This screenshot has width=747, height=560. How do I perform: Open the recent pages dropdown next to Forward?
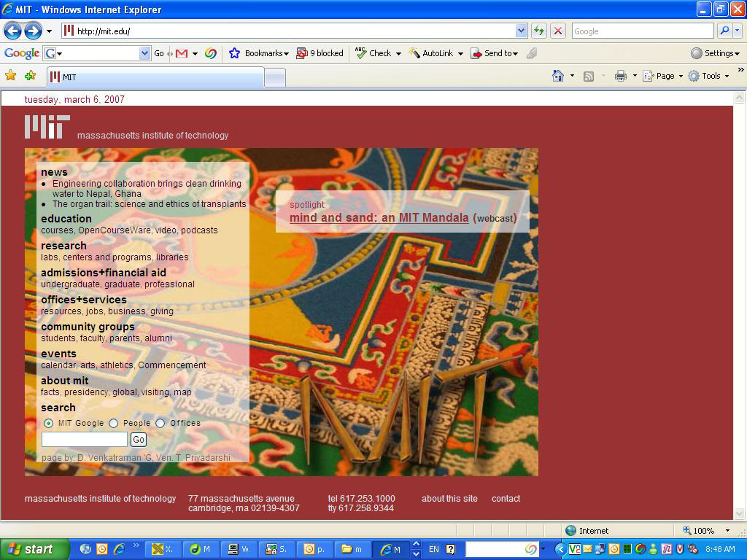pyautogui.click(x=49, y=32)
